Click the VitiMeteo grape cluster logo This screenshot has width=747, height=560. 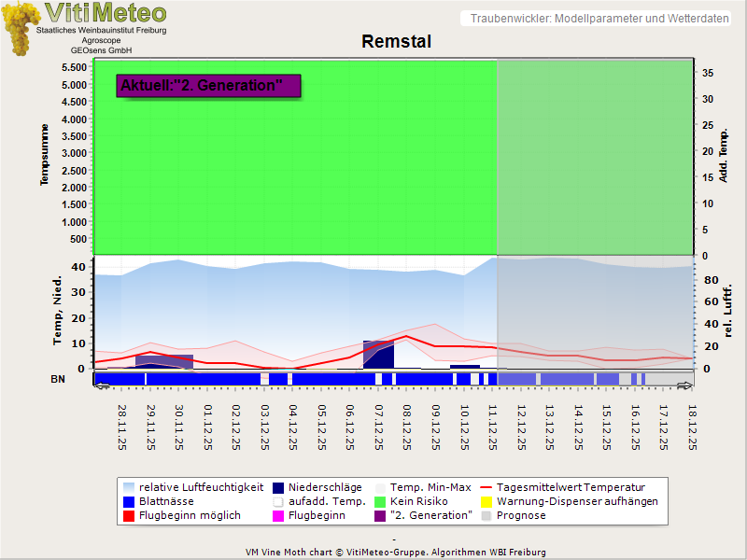click(x=19, y=28)
